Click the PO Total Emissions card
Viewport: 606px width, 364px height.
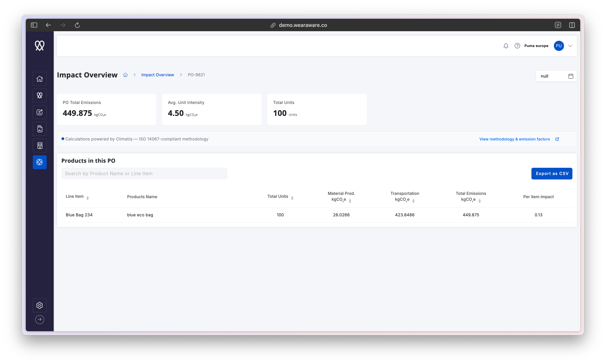107,109
